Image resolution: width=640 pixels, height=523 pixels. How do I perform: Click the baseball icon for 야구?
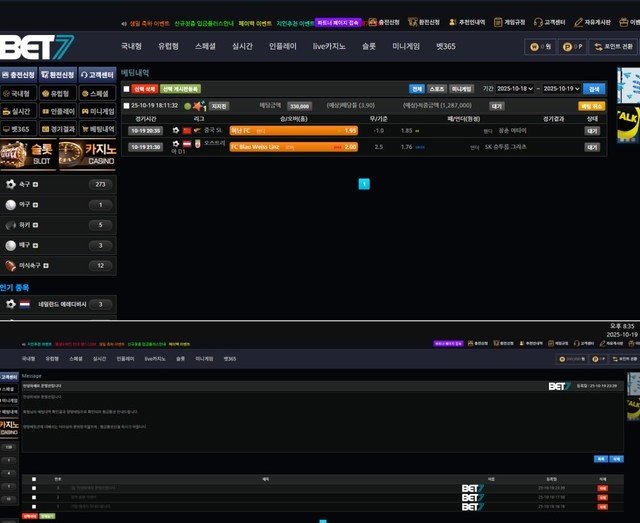(x=11, y=205)
